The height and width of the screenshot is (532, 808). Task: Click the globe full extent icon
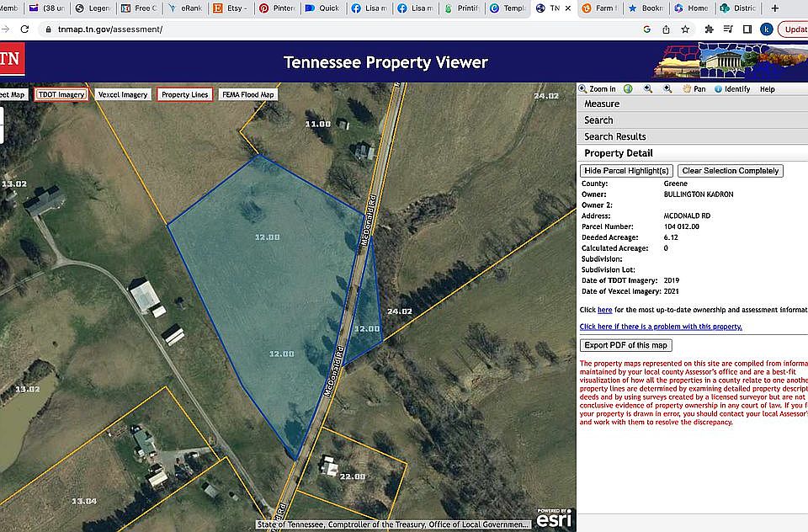628,89
